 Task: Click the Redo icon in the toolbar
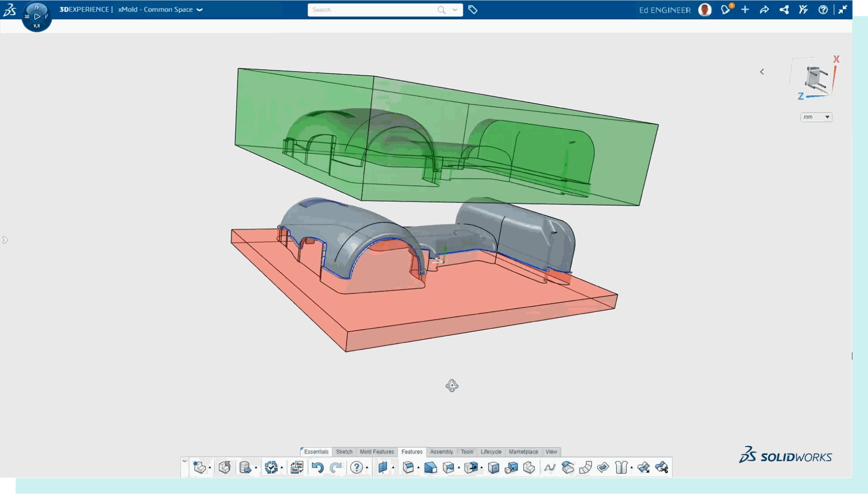point(336,468)
